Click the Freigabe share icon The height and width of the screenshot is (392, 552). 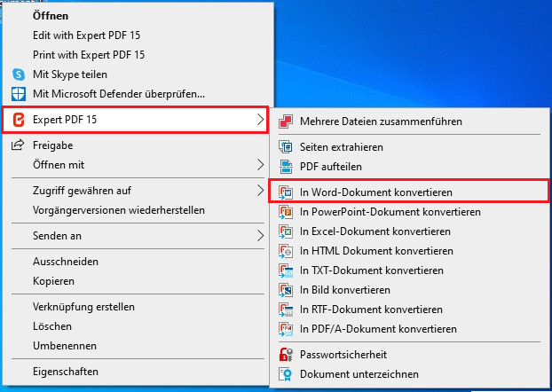click(x=18, y=145)
